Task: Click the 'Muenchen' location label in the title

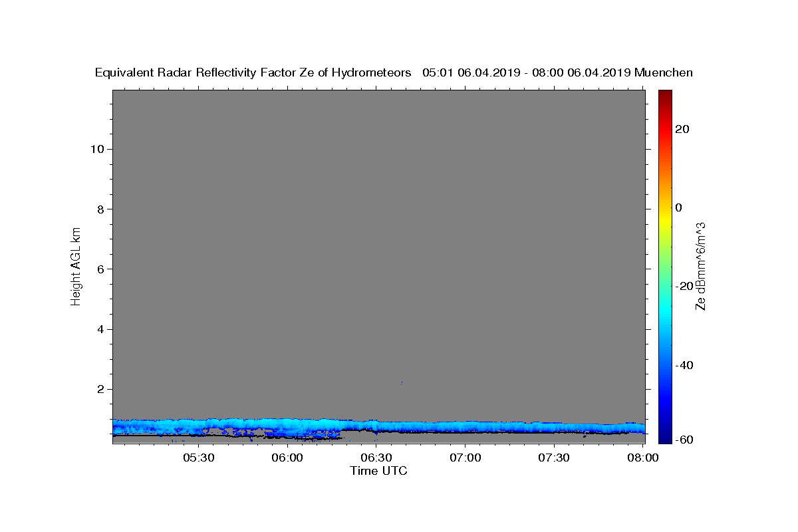Action: (x=664, y=72)
